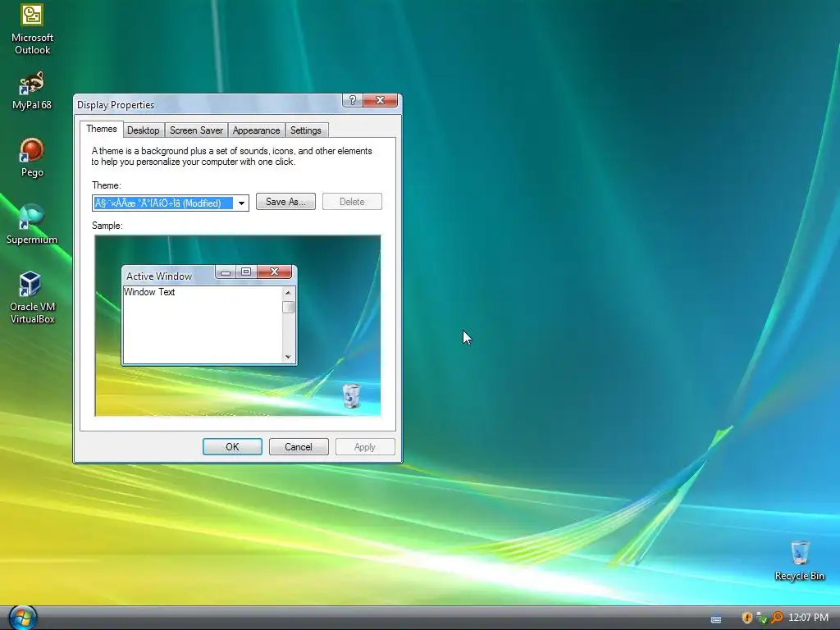Click the 'Theme:' label
This screenshot has width=840, height=630.
[x=107, y=185]
